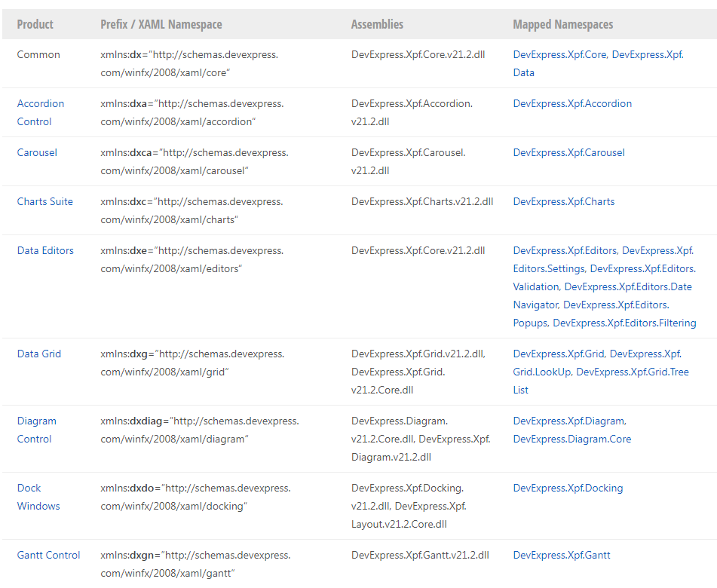Click the Mapped Namespaces column header
This screenshot has height=588, width=717.
coord(562,25)
